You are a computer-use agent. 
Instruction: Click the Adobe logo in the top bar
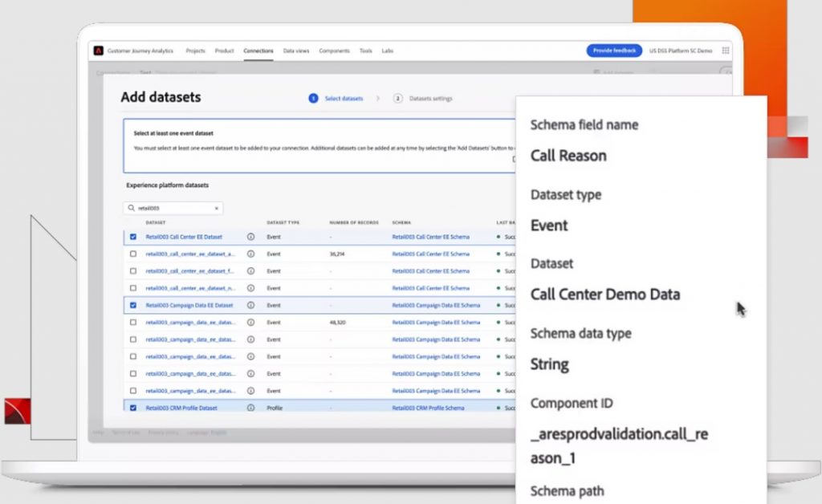pyautogui.click(x=99, y=51)
